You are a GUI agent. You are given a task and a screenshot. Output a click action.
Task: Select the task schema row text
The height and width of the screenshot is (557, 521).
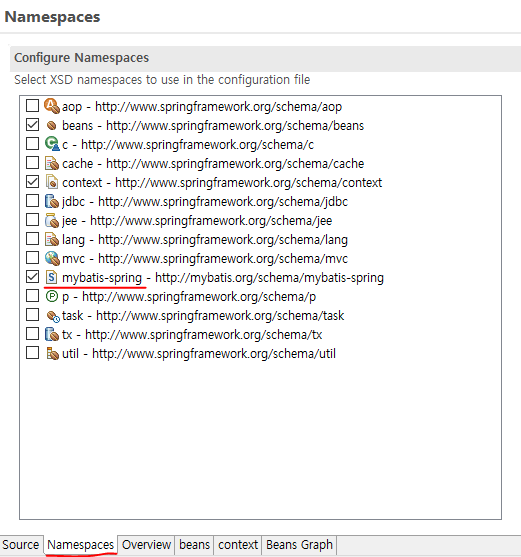(x=203, y=316)
